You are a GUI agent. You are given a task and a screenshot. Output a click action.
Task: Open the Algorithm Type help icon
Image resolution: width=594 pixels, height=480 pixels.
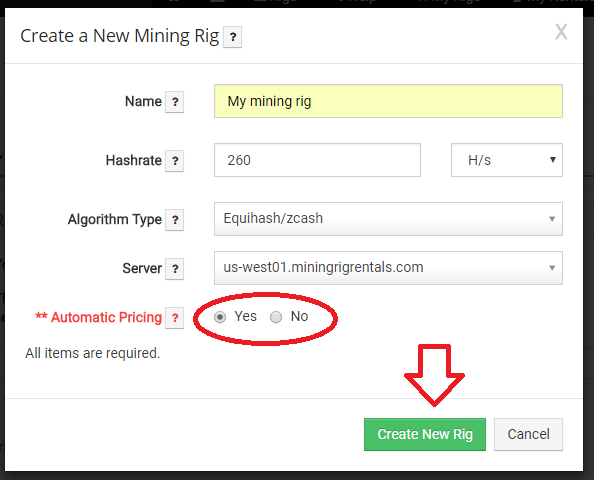tap(175, 220)
